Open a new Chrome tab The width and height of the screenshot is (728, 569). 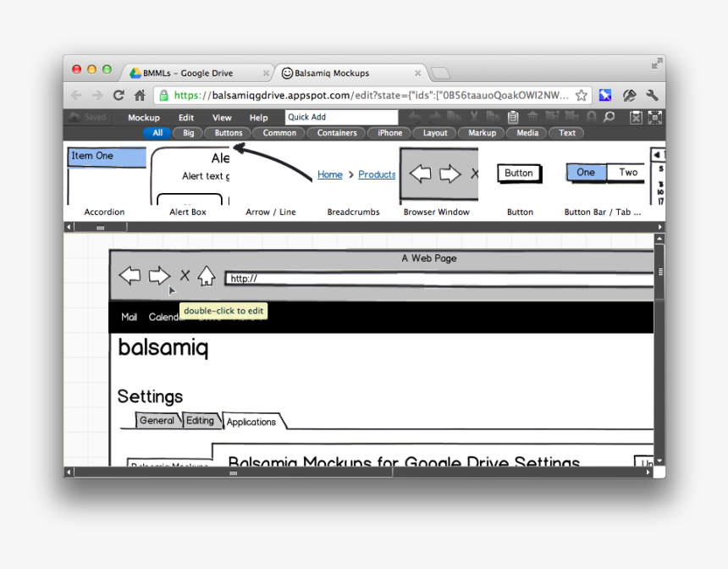click(440, 73)
